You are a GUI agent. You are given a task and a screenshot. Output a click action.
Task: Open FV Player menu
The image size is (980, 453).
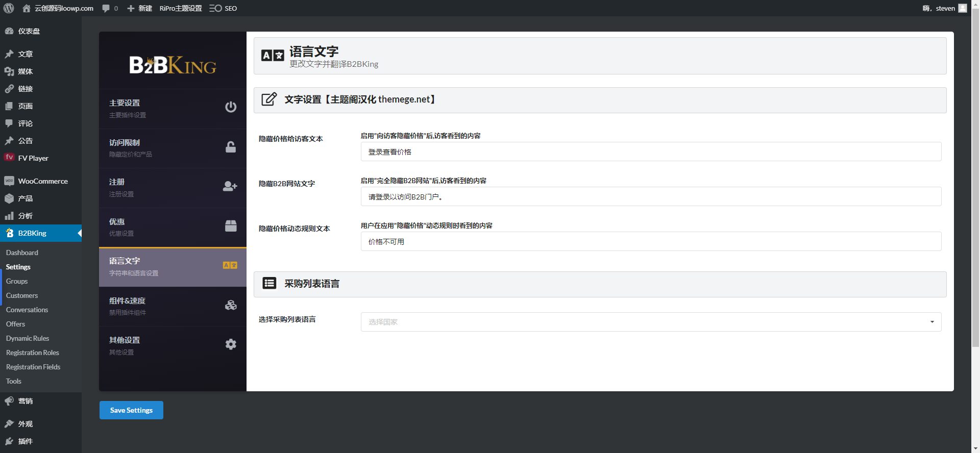41,158
